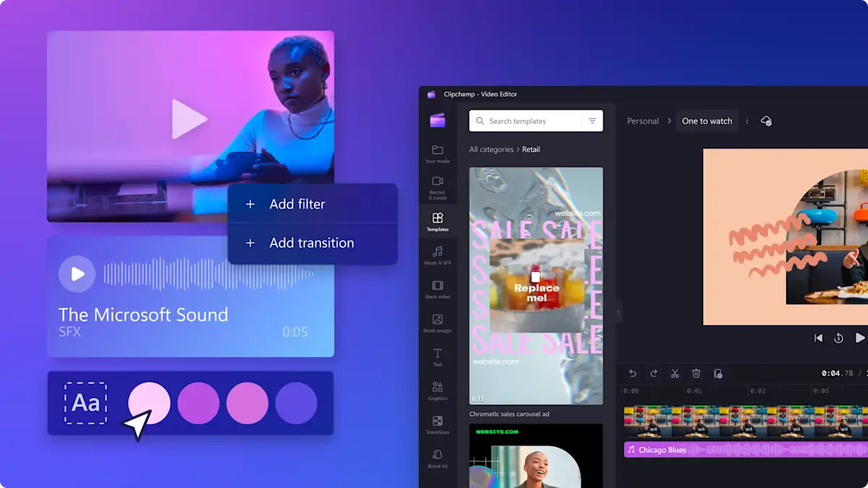The image size is (868, 488).
Task: Open the template search filter options
Action: tap(592, 121)
